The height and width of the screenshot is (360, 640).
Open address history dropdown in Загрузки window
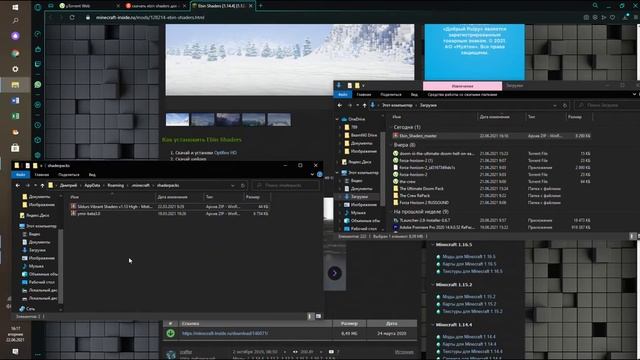[555, 105]
